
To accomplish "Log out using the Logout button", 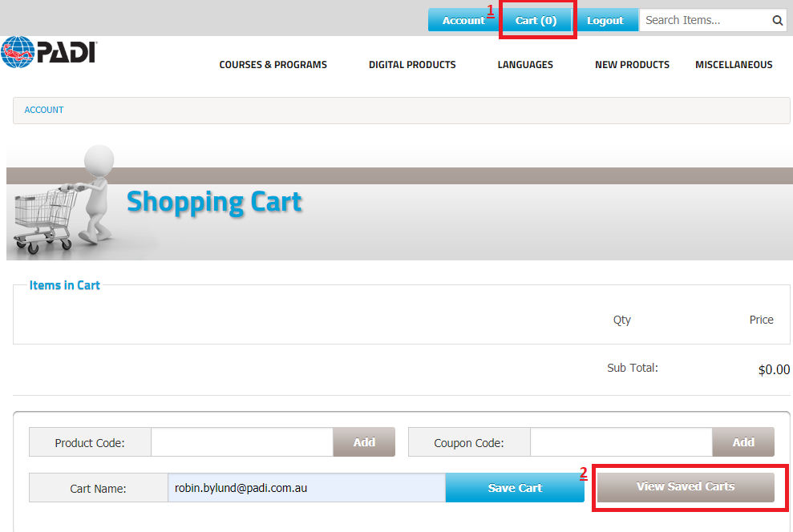I will tap(605, 21).
